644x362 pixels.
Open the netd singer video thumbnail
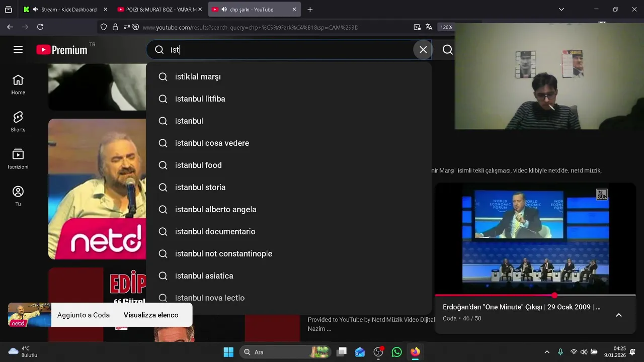(x=97, y=189)
